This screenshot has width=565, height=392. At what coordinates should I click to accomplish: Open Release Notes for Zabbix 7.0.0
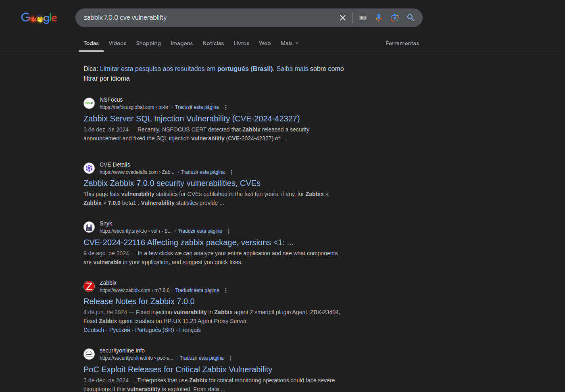tap(139, 301)
